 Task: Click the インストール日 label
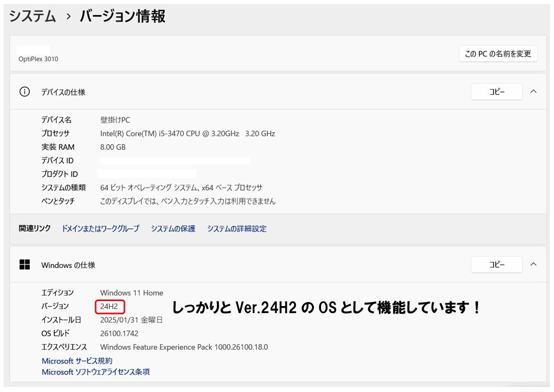[61, 320]
